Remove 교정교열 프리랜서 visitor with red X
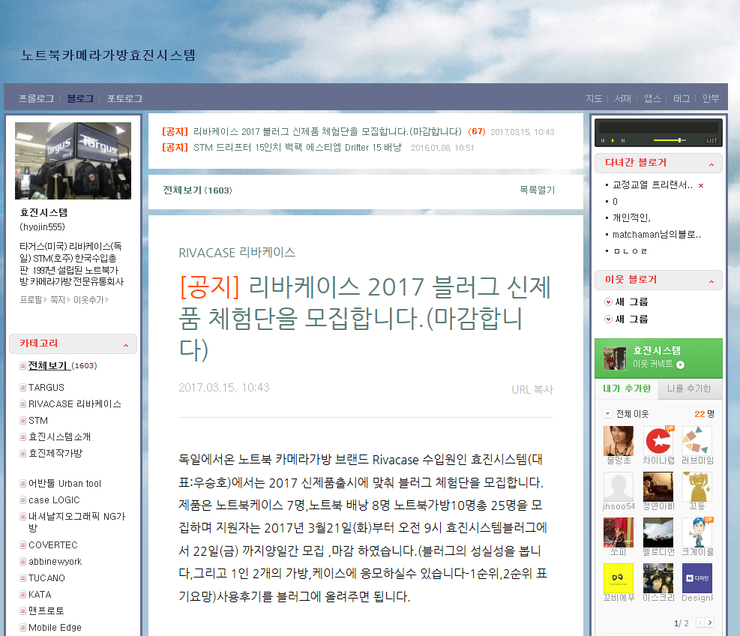 [x=701, y=185]
